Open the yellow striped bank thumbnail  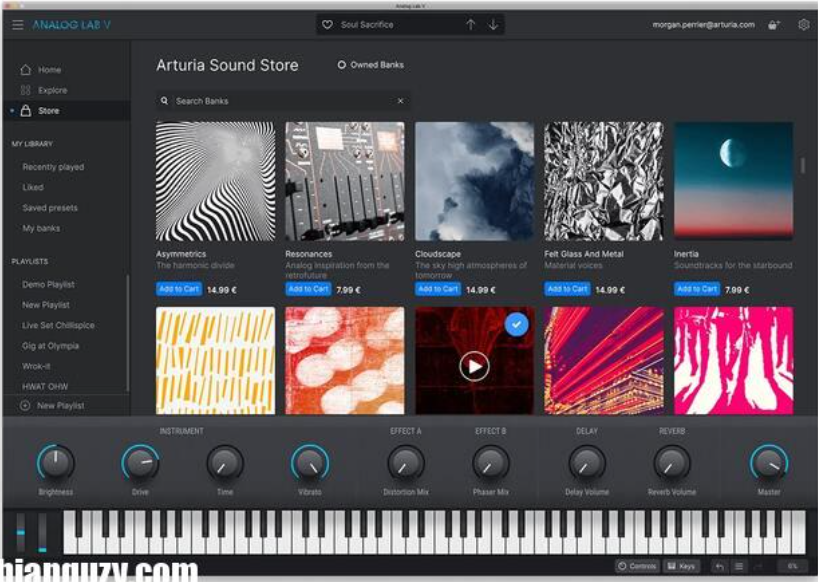pyautogui.click(x=215, y=361)
